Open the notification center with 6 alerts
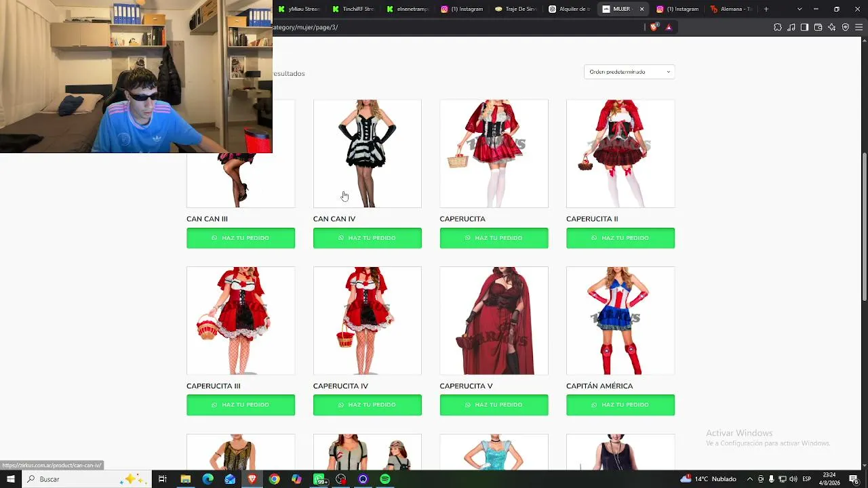 click(854, 479)
